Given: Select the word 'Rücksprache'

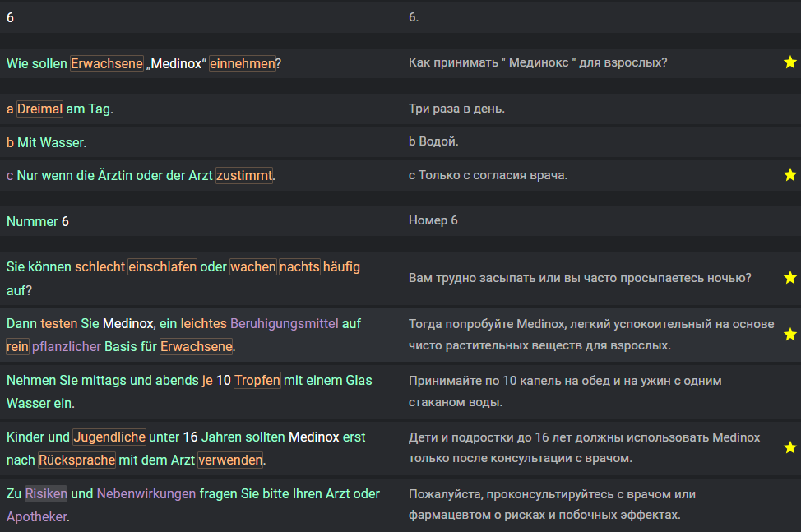Looking at the screenshot, I should tap(77, 460).
